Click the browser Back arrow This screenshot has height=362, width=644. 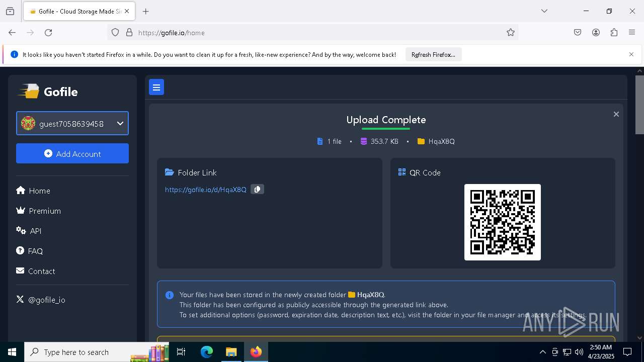tap(12, 33)
